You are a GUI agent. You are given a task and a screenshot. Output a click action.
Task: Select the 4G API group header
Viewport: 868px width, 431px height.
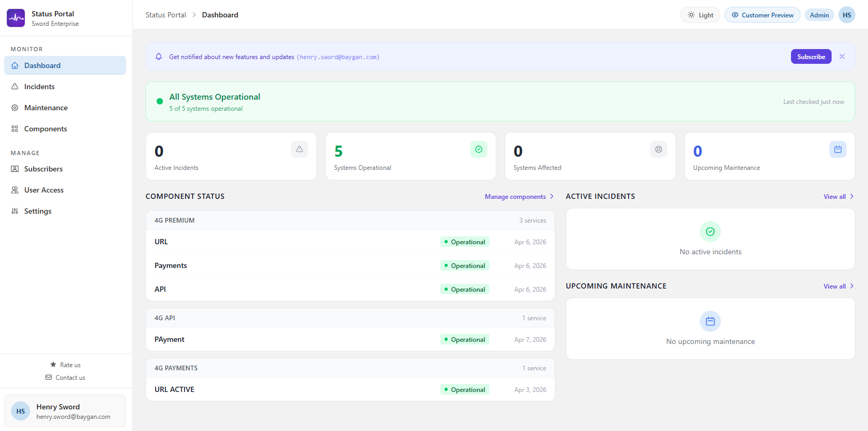point(350,318)
